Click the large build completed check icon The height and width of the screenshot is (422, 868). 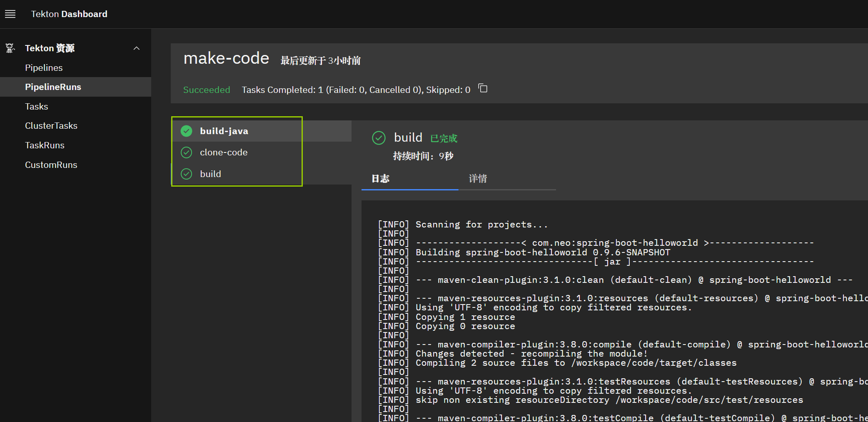click(x=379, y=138)
